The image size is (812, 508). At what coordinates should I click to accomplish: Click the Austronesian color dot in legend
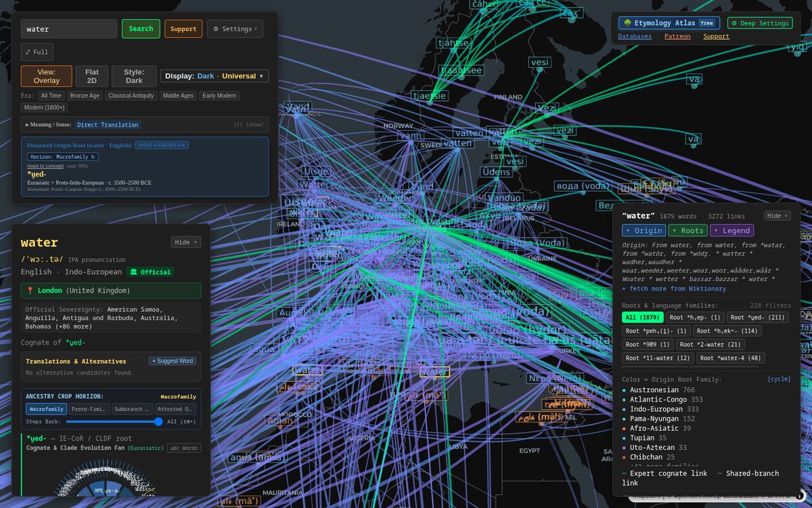(624, 390)
